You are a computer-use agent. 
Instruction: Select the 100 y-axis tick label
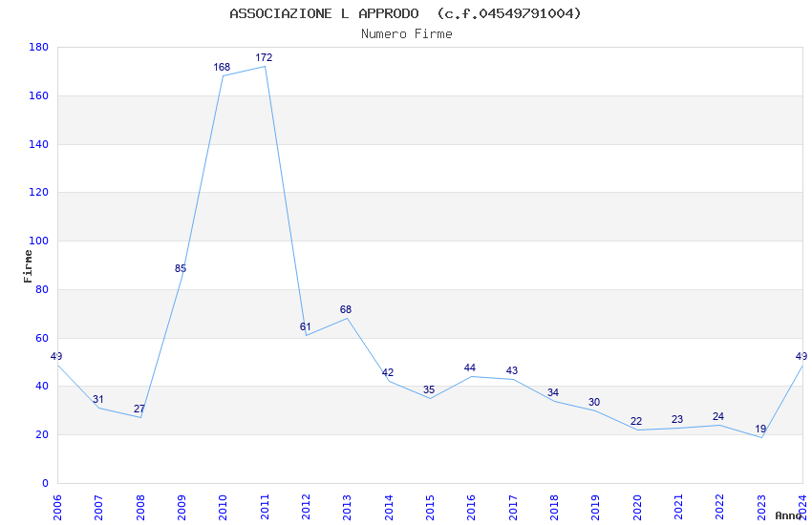[38, 241]
